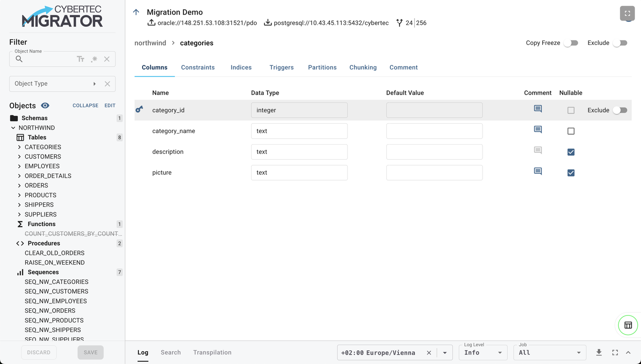Enable the Copy Freeze switch
The image size is (641, 364).
[x=571, y=43]
